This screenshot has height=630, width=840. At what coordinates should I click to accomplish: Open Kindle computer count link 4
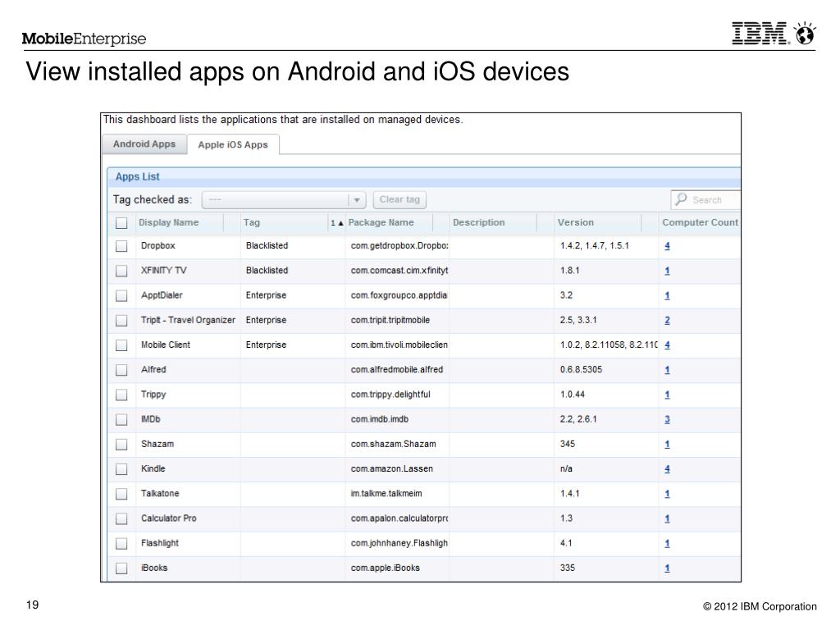coord(667,469)
